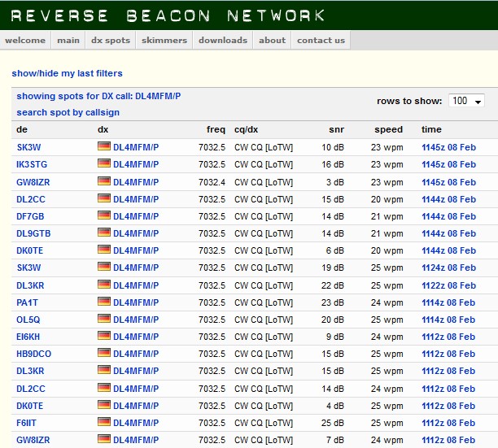
Task: Click the German flag icon in the EI6KH row
Action: click(103, 337)
